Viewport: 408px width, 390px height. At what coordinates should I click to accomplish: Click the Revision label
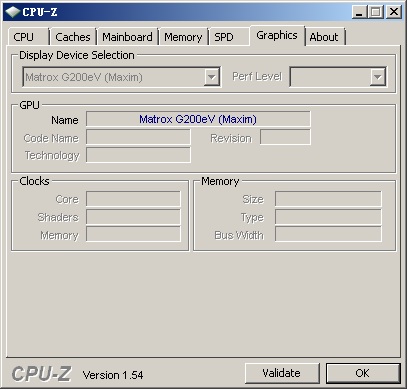pyautogui.click(x=231, y=138)
